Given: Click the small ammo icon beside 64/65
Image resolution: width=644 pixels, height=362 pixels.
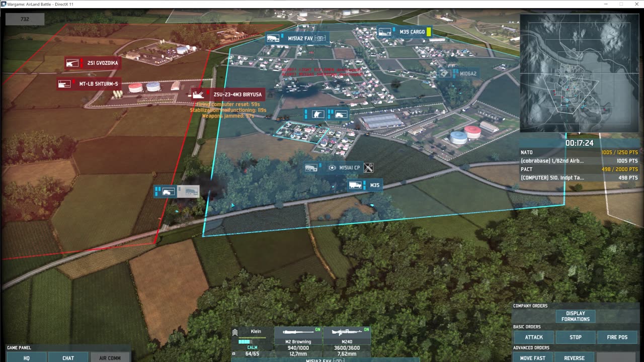Looking at the screenshot, I should point(233,353).
